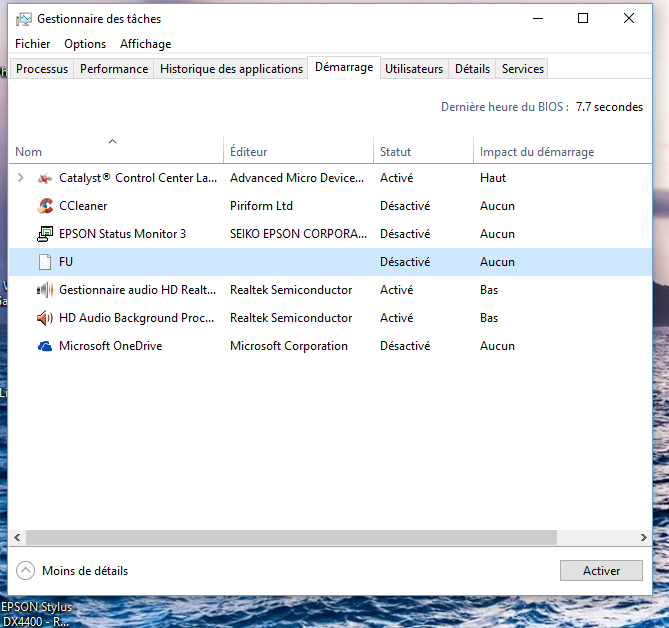669x628 pixels.
Task: Click the Catalyst Control Center icon
Action: coord(44,178)
